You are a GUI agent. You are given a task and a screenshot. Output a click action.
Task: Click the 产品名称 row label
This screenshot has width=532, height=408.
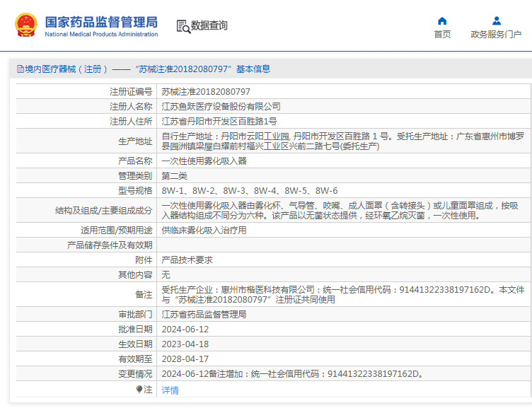[x=135, y=161]
